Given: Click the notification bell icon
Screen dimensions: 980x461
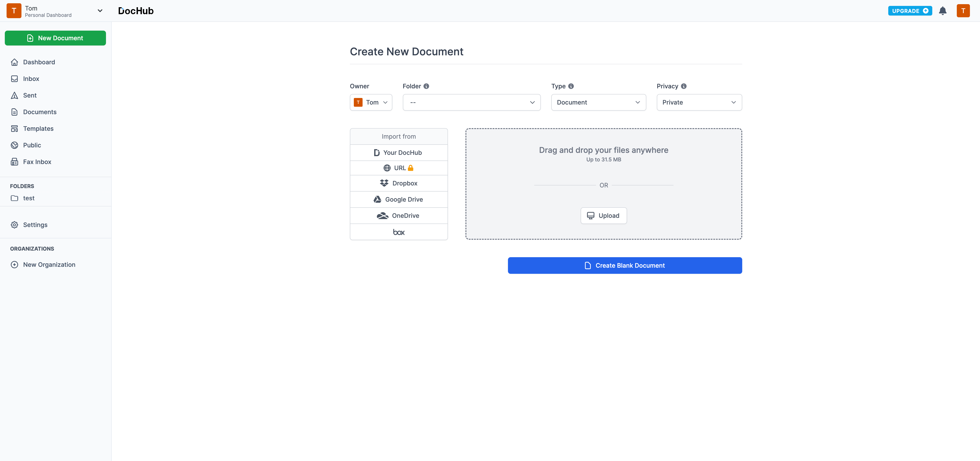Looking at the screenshot, I should coord(942,11).
